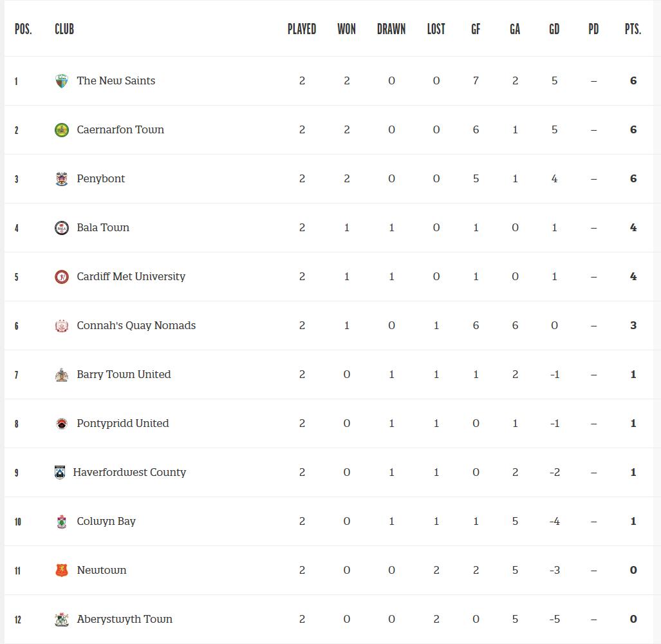
Task: Click Haverfordwest County crest icon
Action: [60, 472]
